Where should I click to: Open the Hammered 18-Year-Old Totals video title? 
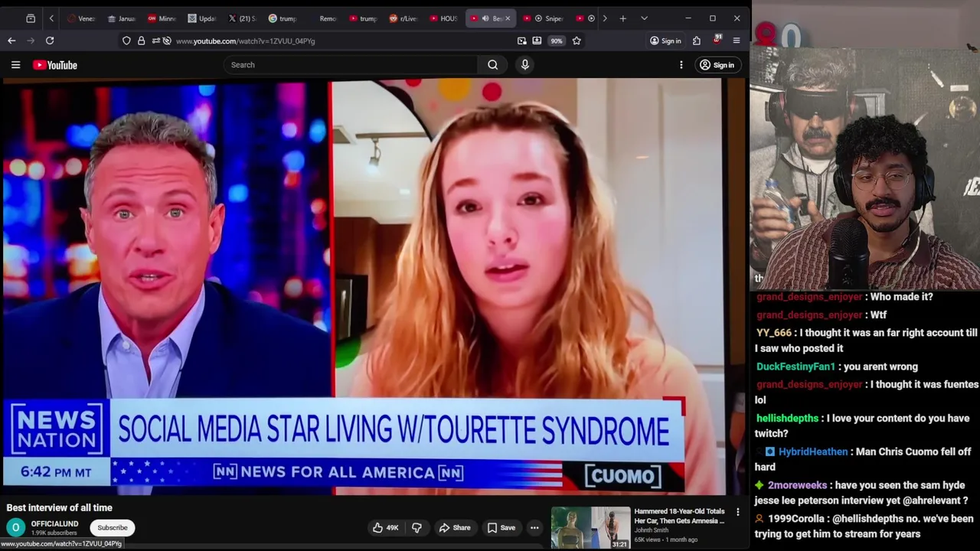pyautogui.click(x=679, y=516)
